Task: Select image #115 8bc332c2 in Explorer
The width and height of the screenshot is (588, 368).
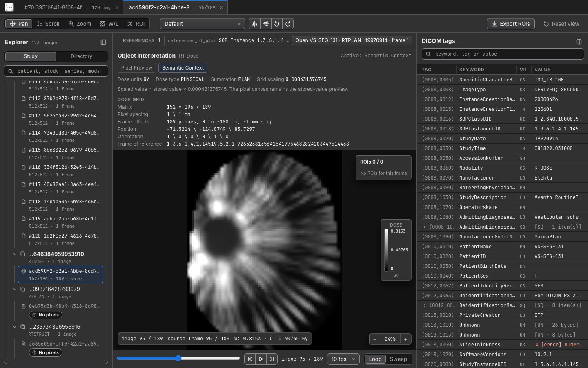Action: (60, 154)
